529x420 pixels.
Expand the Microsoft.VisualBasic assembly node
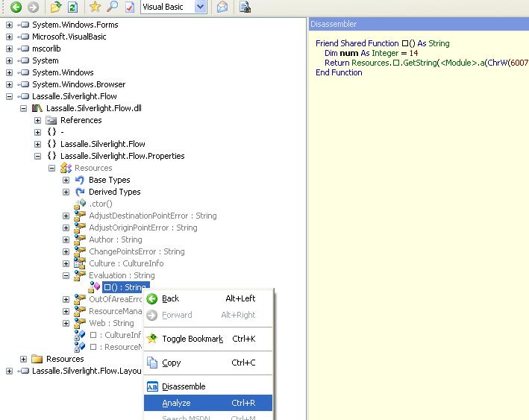click(10, 37)
